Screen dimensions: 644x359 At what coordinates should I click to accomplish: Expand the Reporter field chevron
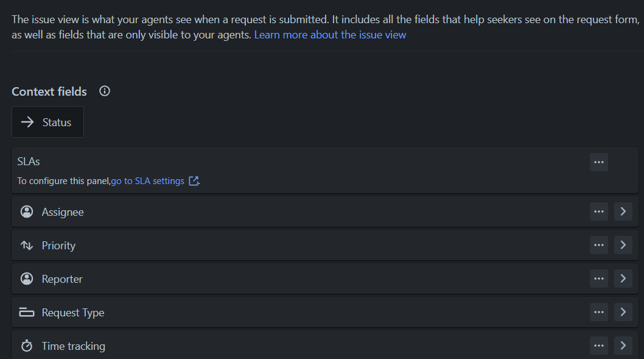[x=623, y=279]
